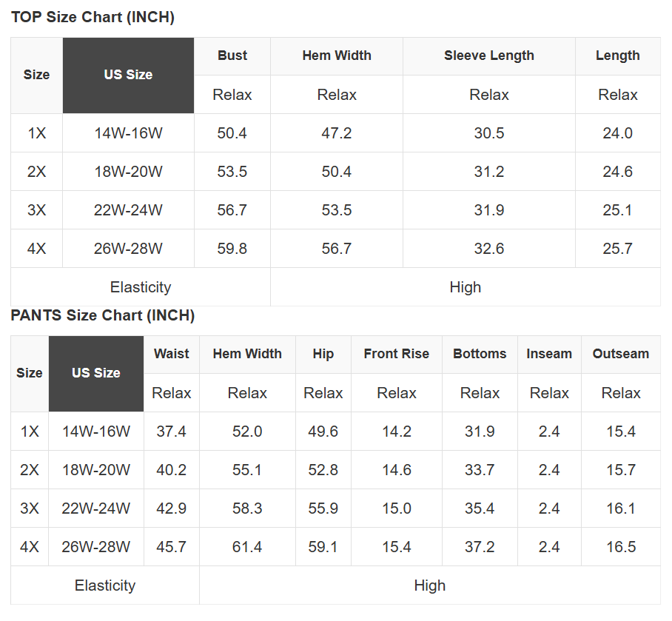Click the TOP Size Chart (INCH) heading
672x621 pixels.
coord(93,18)
